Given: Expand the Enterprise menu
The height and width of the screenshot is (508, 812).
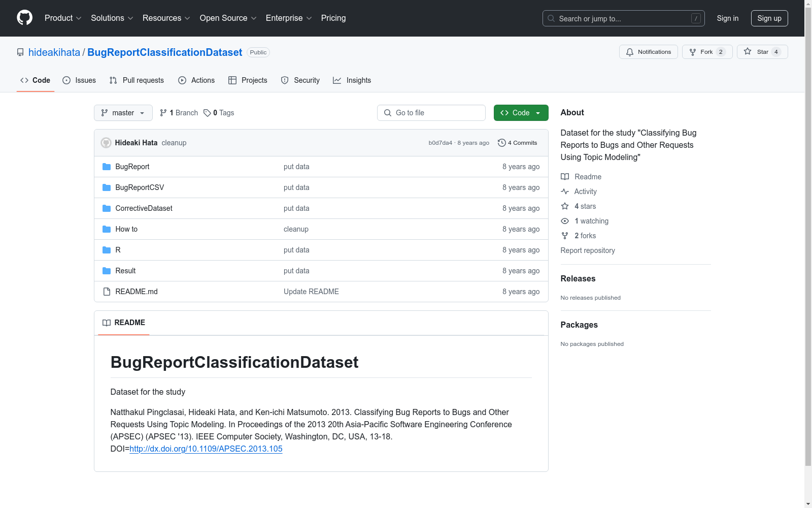Looking at the screenshot, I should coord(289,18).
